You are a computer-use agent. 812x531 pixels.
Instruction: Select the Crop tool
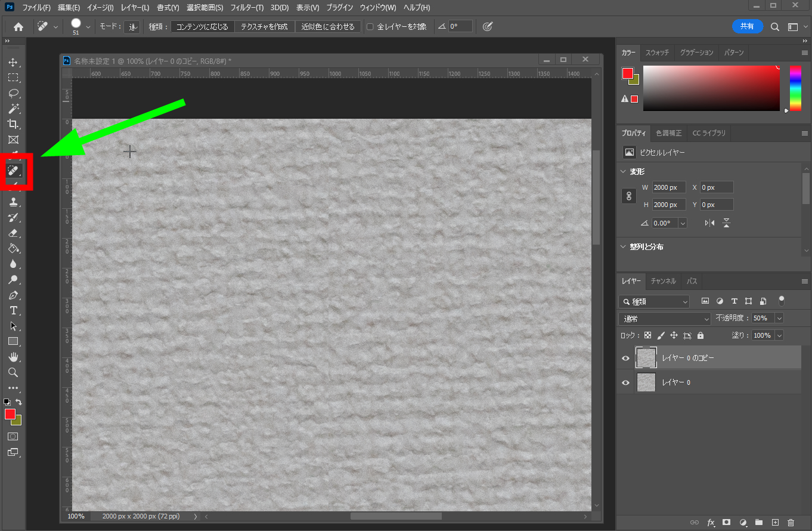tap(13, 124)
